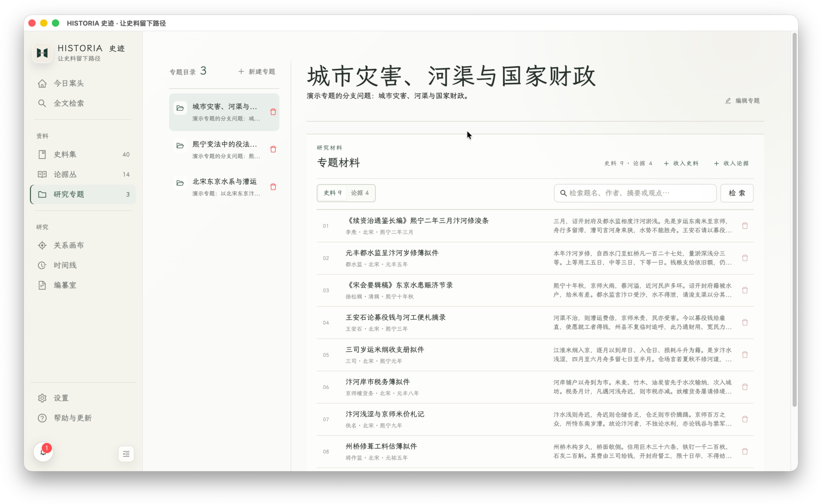The height and width of the screenshot is (504, 822).
Task: Delete the 北宋东京水系与漕运 topic
Action: tap(273, 187)
